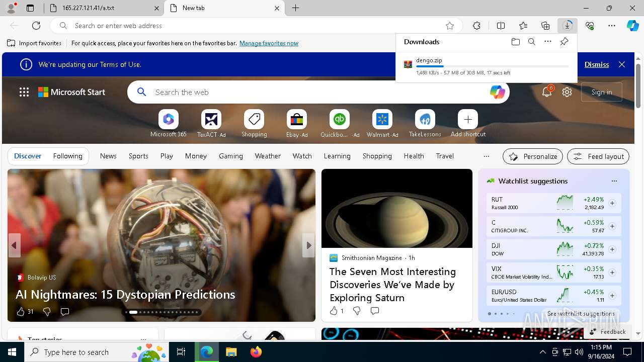The height and width of the screenshot is (362, 644).
Task: Open the Feedback button
Action: (x=607, y=331)
